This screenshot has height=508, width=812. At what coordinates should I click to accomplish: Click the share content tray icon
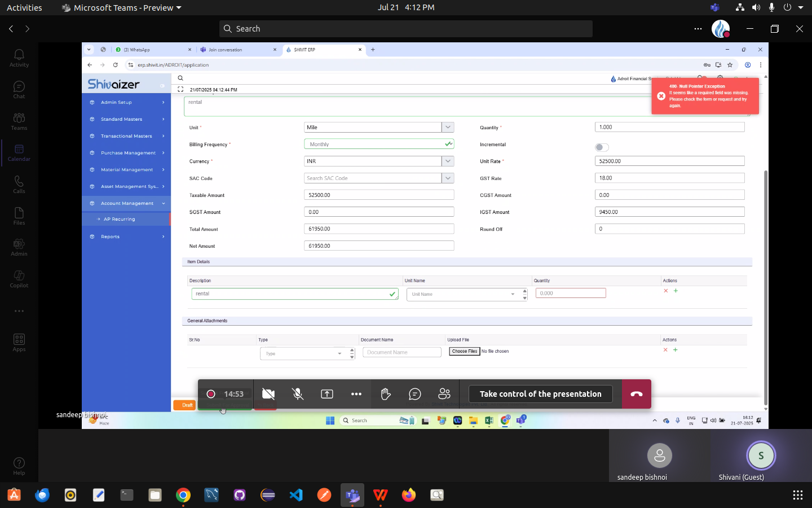pos(327,394)
